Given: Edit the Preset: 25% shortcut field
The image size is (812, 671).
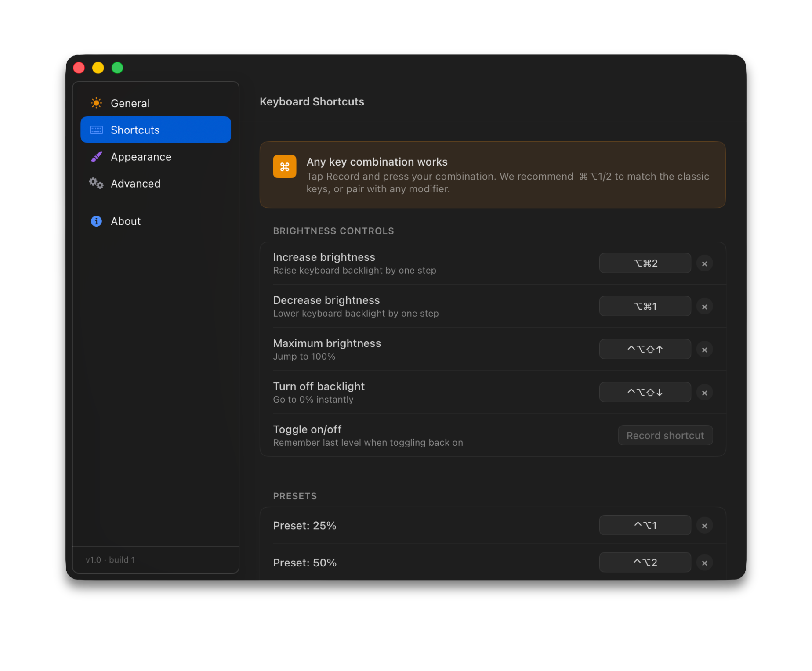Looking at the screenshot, I should click(x=645, y=525).
